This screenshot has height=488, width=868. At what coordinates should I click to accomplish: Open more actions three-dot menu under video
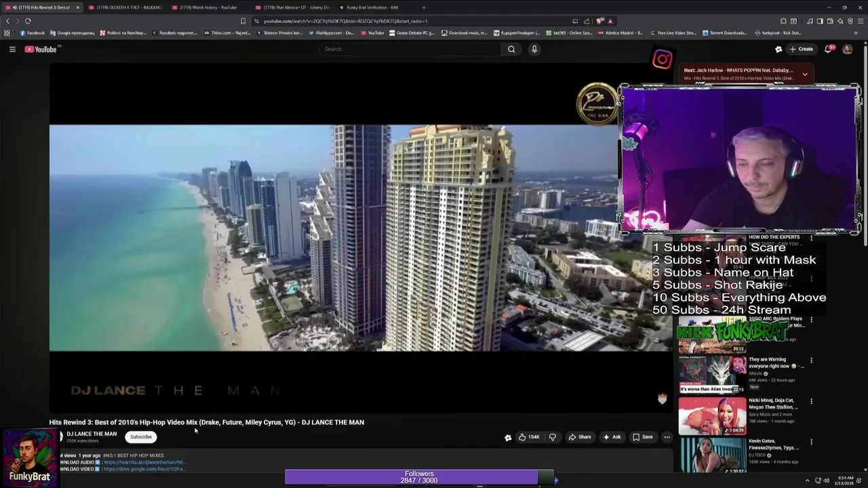coord(667,437)
